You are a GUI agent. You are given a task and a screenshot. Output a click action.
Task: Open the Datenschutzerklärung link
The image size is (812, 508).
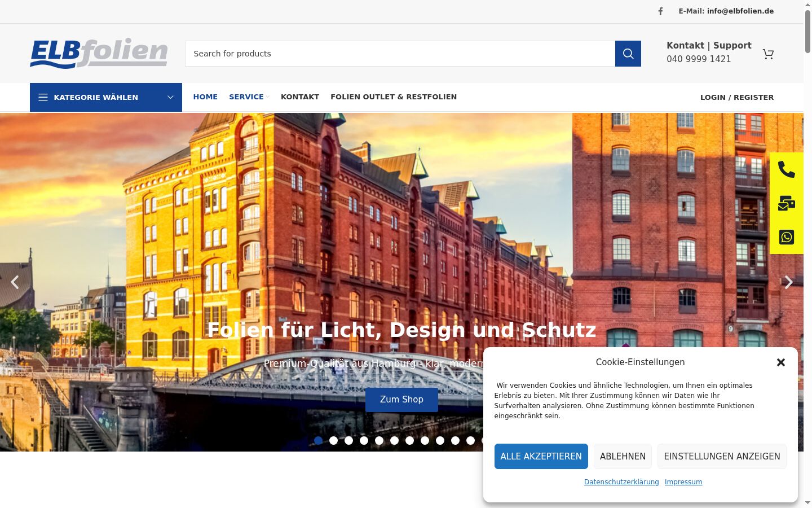(x=621, y=482)
